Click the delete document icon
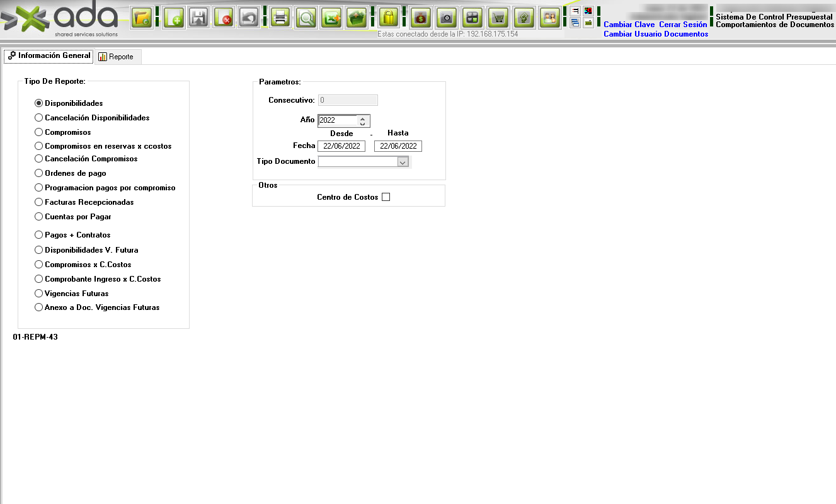Viewport: 836px width, 504px height. click(224, 18)
